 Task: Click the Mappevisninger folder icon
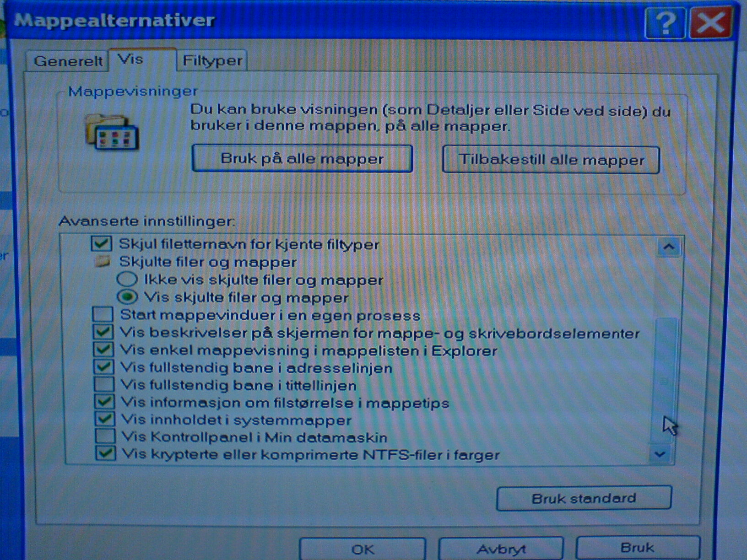(112, 132)
